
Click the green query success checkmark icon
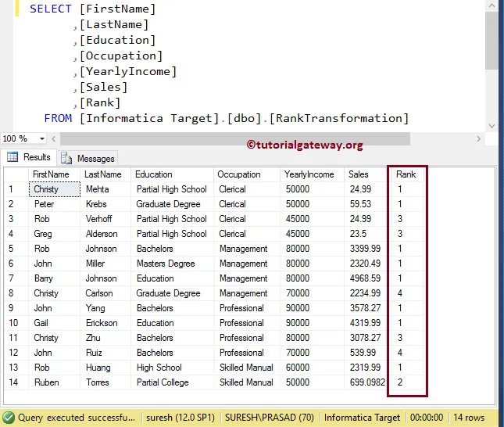[x=9, y=418]
